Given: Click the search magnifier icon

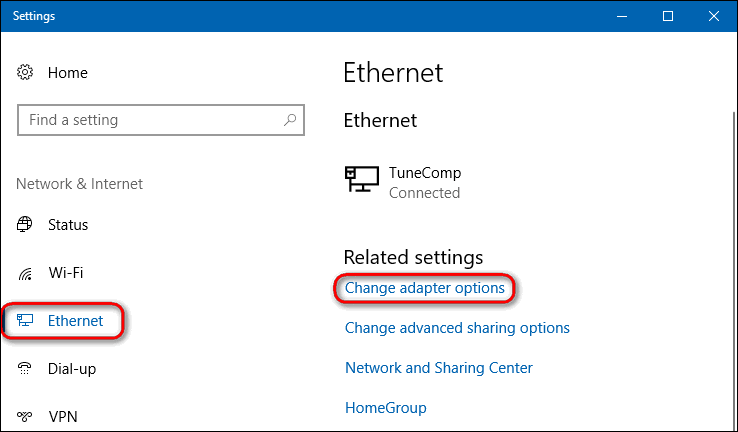Looking at the screenshot, I should point(290,120).
